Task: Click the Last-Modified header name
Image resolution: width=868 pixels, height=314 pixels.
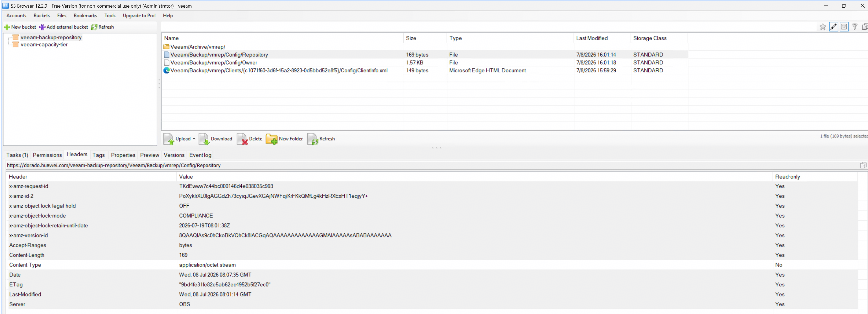Action: pos(25,294)
